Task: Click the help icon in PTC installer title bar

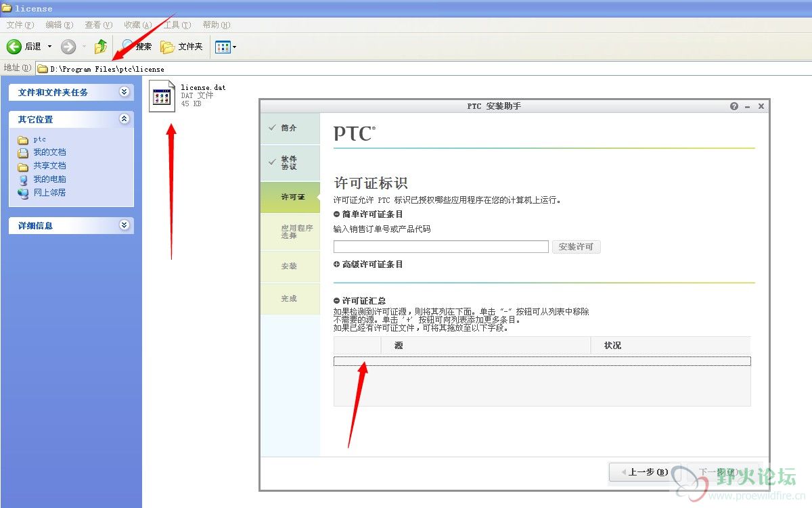Action: click(734, 107)
